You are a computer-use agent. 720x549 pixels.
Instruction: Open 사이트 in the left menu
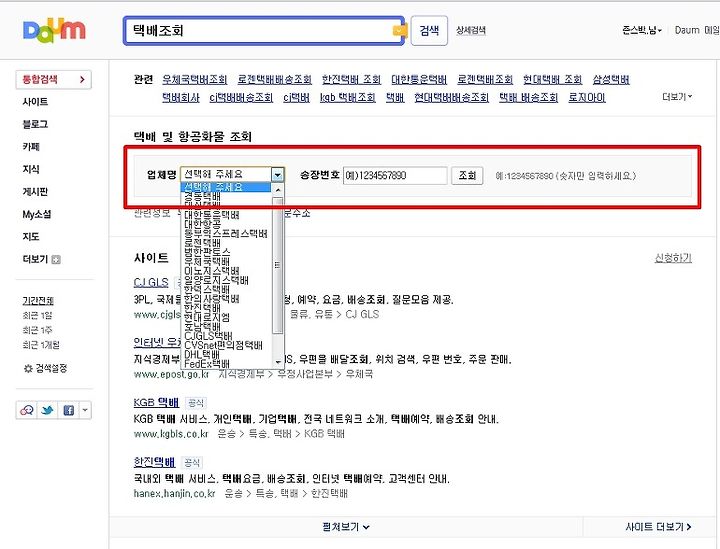[x=35, y=102]
